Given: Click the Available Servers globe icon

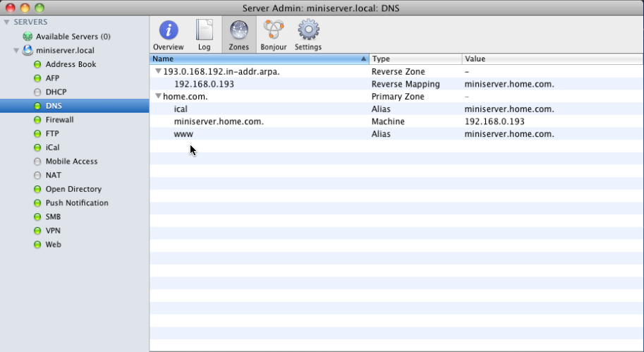Looking at the screenshot, I should [28, 37].
